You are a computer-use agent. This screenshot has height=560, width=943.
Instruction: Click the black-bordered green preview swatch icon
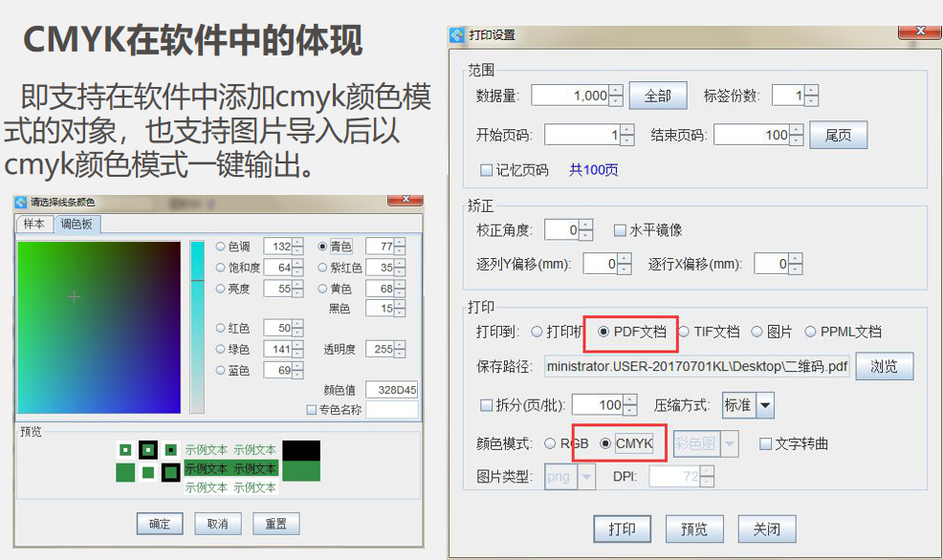click(147, 450)
